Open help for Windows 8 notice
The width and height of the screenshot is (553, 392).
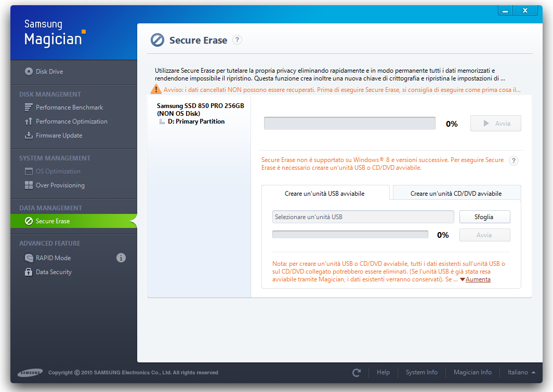(513, 160)
